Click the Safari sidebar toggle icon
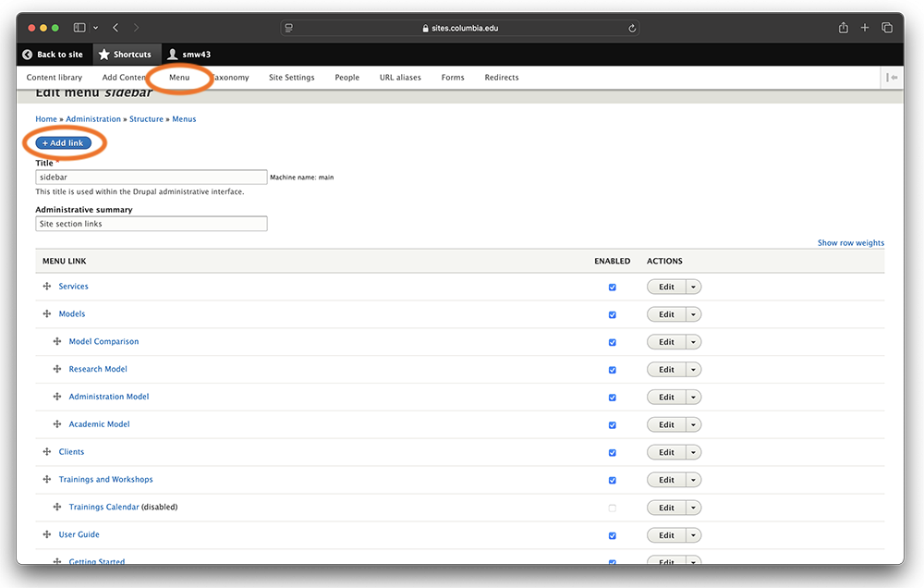Screen dimensions: 924x588 click(x=79, y=28)
